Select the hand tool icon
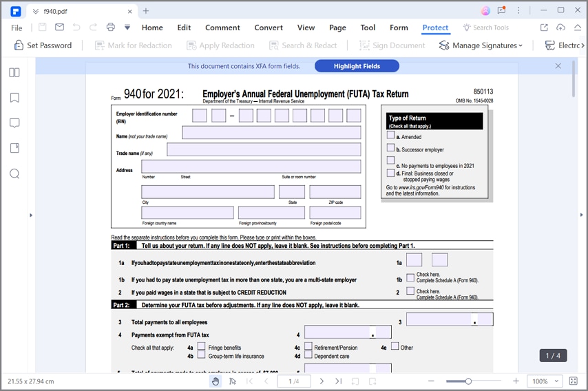The image size is (588, 391). tap(216, 381)
